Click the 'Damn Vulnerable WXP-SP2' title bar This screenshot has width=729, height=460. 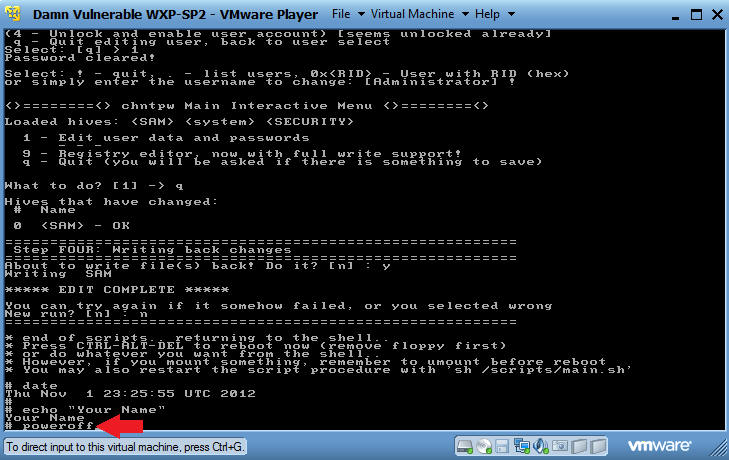tap(175, 14)
